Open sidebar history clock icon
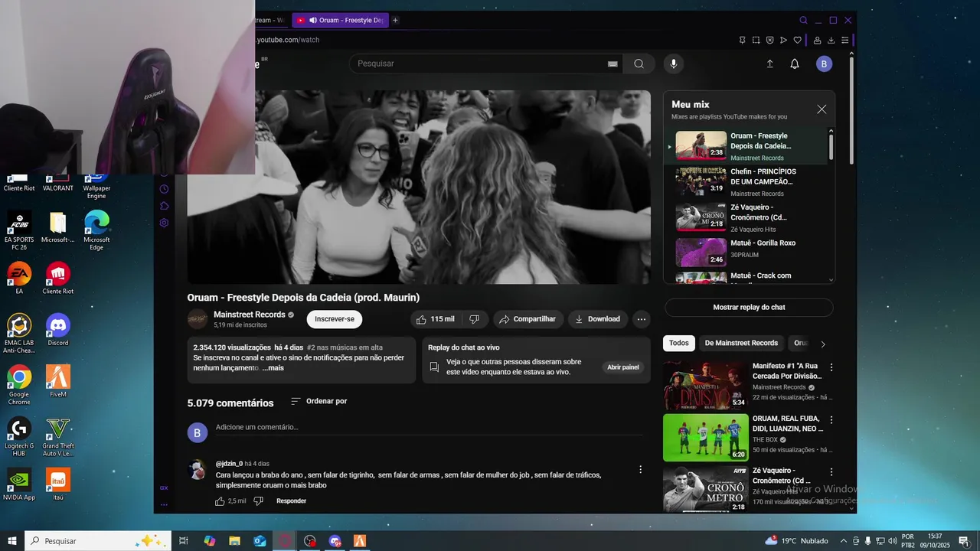This screenshot has width=980, height=551. pos(164,189)
